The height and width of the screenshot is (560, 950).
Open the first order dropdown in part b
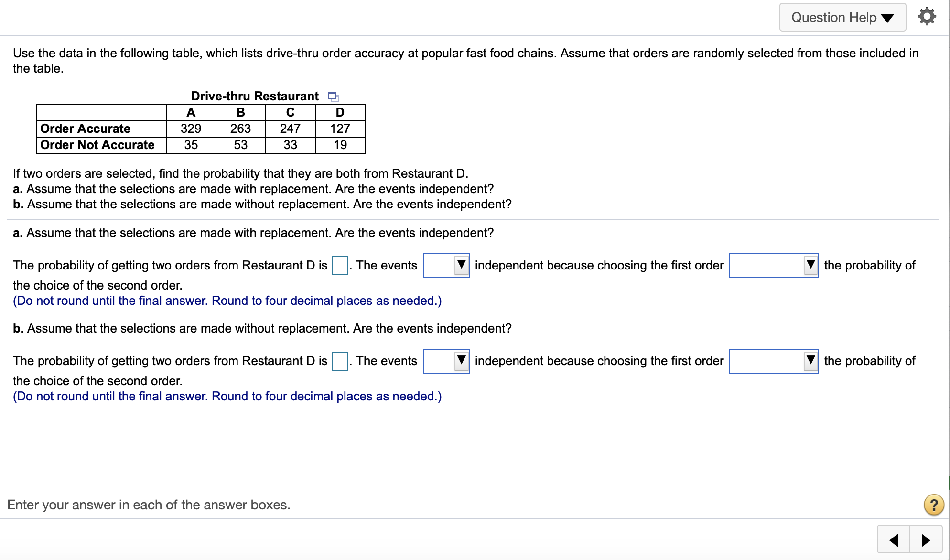(x=773, y=361)
